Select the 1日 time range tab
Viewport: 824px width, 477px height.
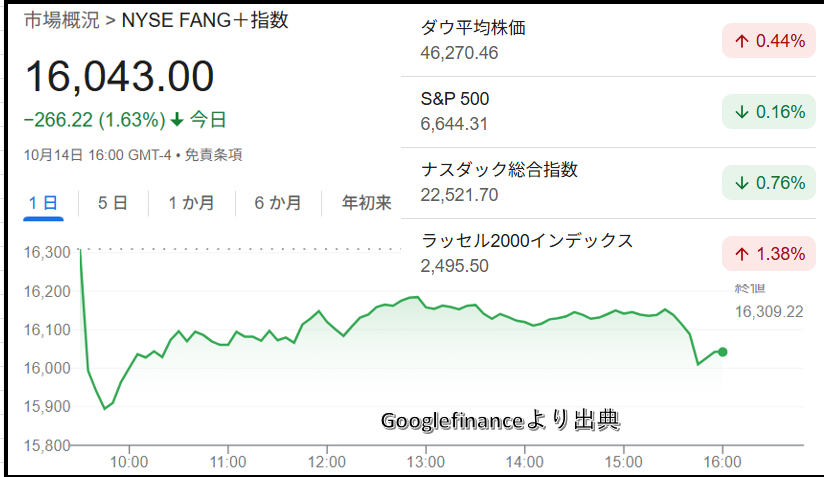coord(43,203)
